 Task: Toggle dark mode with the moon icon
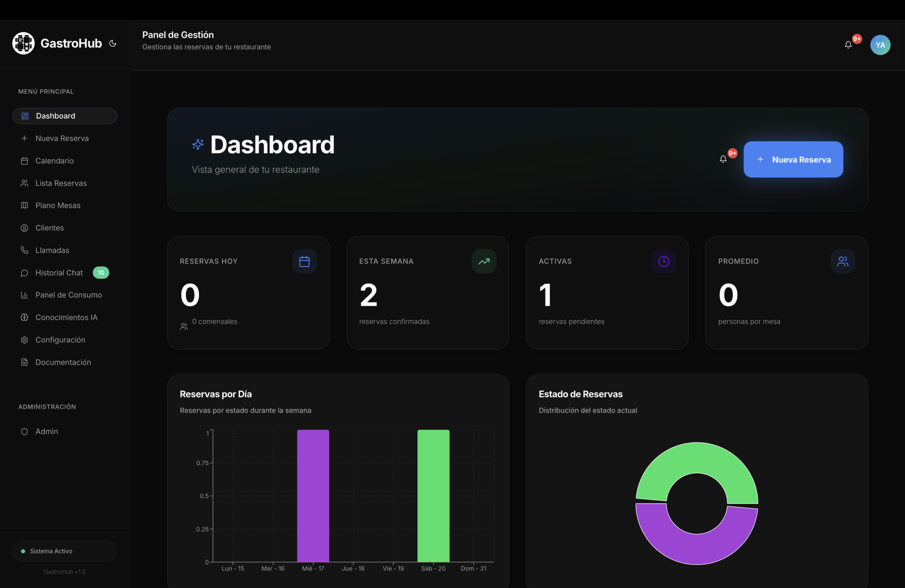coord(112,43)
